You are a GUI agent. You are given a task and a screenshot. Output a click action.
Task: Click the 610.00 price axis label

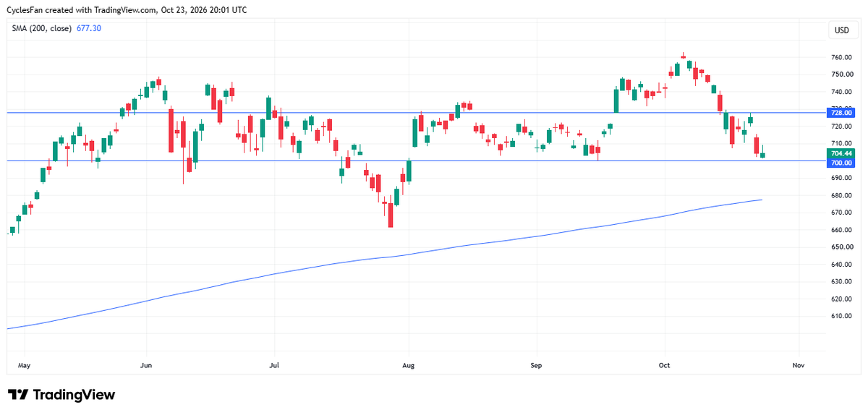pos(841,316)
